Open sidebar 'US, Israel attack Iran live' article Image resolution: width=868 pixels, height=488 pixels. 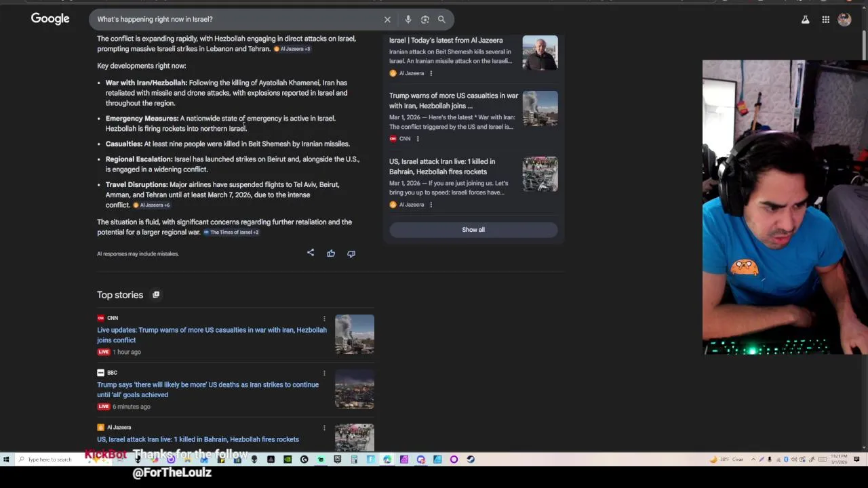[442, 166]
